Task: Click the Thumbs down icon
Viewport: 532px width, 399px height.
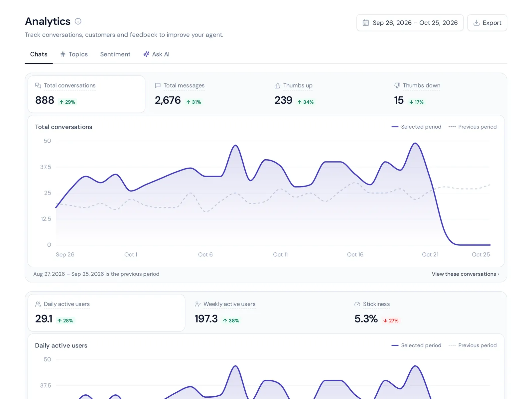Action: [397, 85]
